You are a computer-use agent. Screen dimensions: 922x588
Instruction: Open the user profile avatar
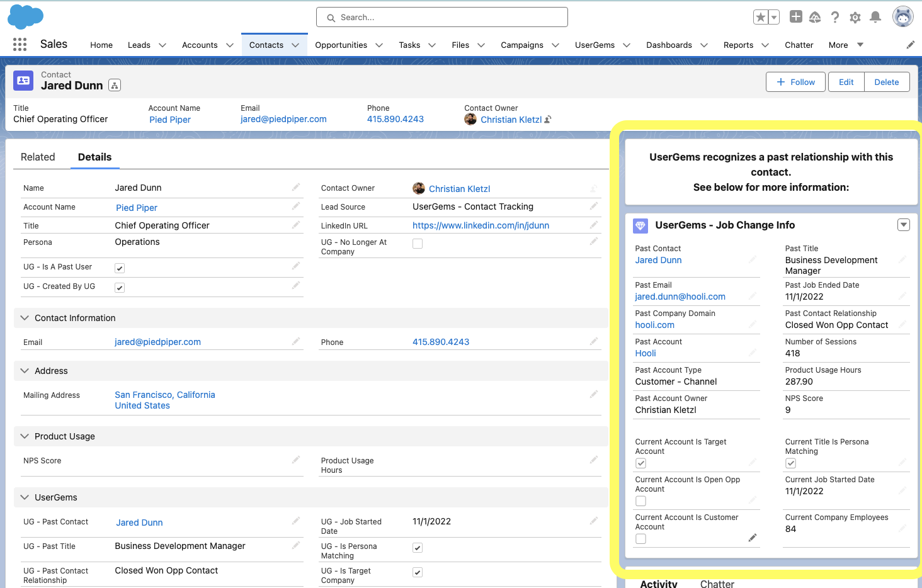[903, 17]
